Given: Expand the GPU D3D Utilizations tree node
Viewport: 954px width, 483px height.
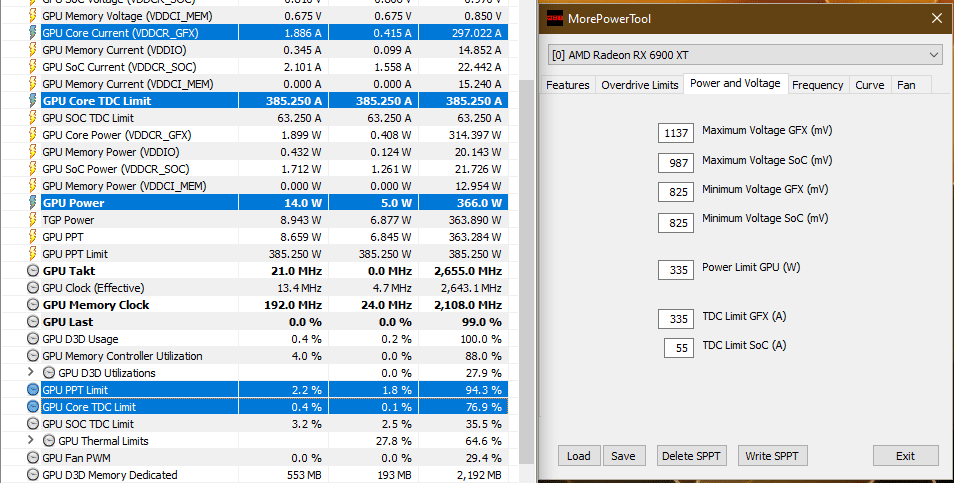Looking at the screenshot, I should [x=31, y=372].
